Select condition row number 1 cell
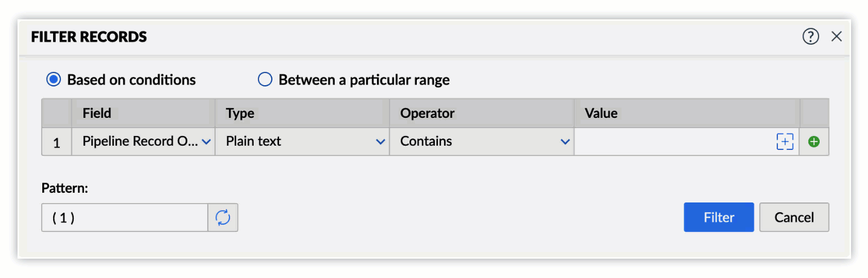 (57, 142)
